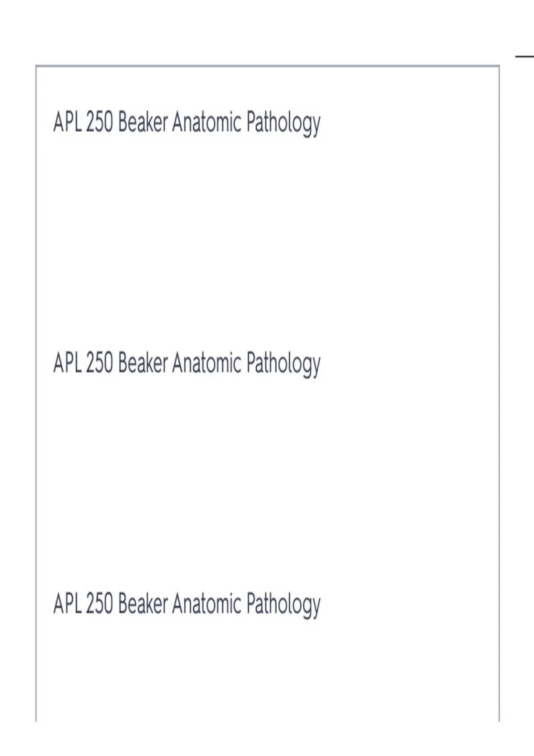Click the word 'Anatomic' in the middle entry
Viewport: 534px width, 756px height.
(x=207, y=363)
